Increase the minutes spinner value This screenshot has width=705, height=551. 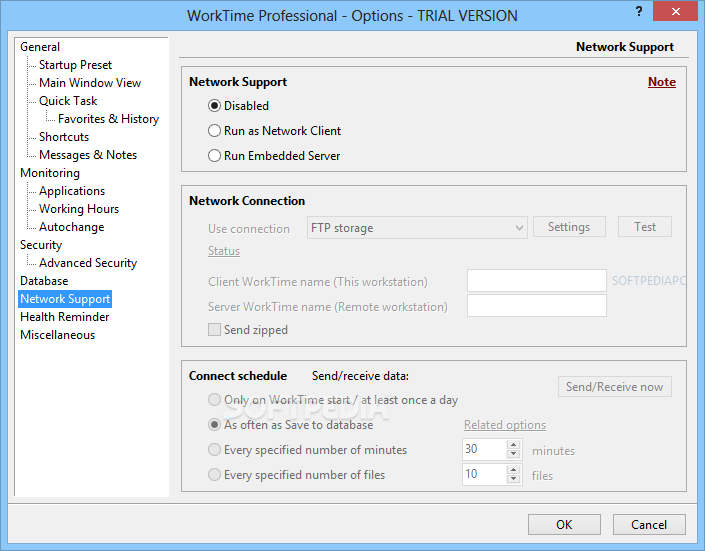tap(513, 444)
